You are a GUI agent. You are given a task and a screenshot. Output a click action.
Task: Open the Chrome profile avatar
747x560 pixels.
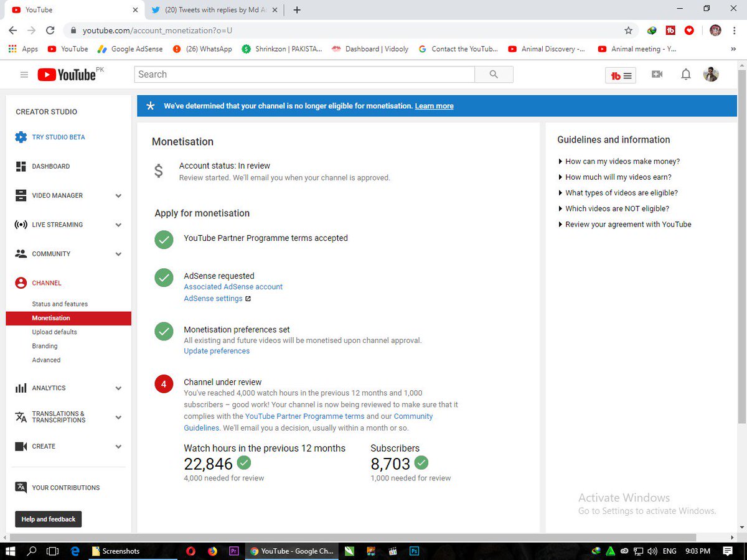tap(715, 30)
